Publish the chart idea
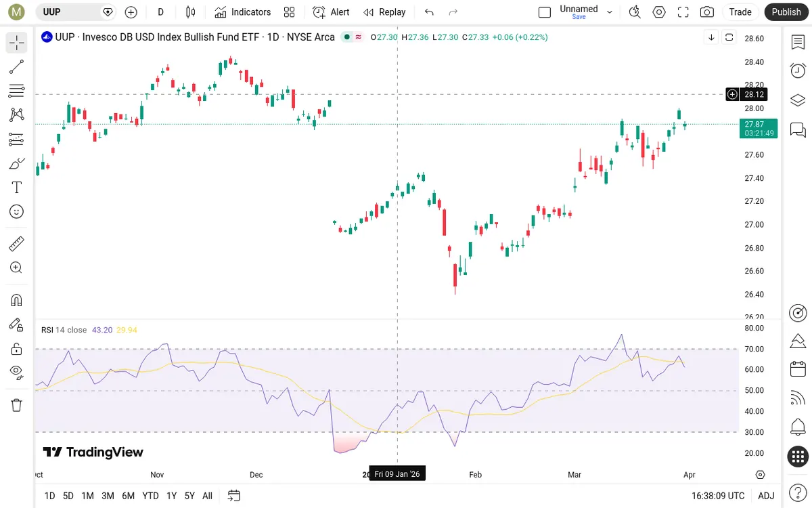Viewport: 812px width, 508px height. (786, 12)
